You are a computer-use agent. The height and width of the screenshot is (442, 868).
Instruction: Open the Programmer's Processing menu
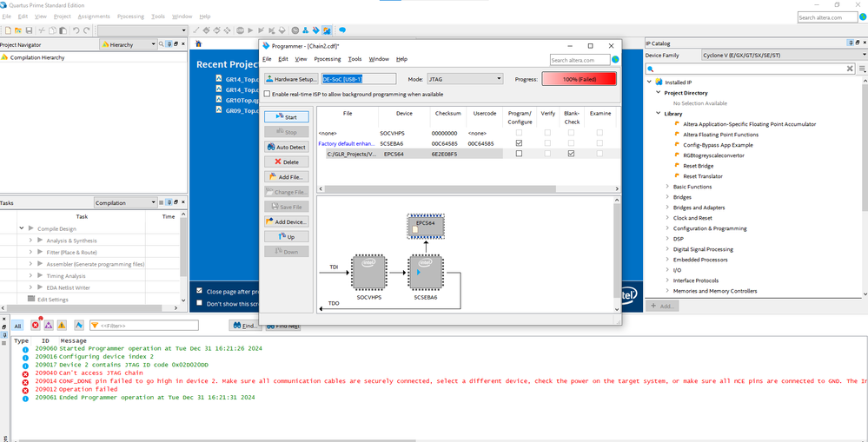(327, 59)
